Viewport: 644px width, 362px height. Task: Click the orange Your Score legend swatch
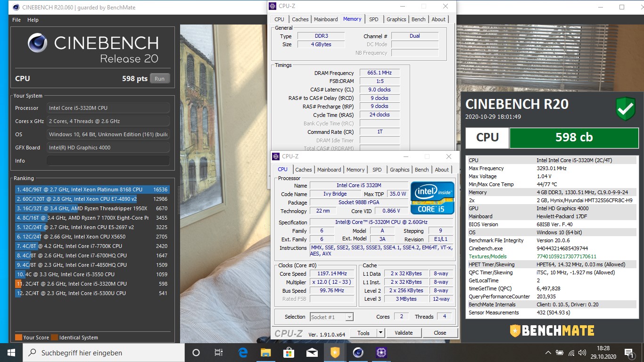coord(18,337)
